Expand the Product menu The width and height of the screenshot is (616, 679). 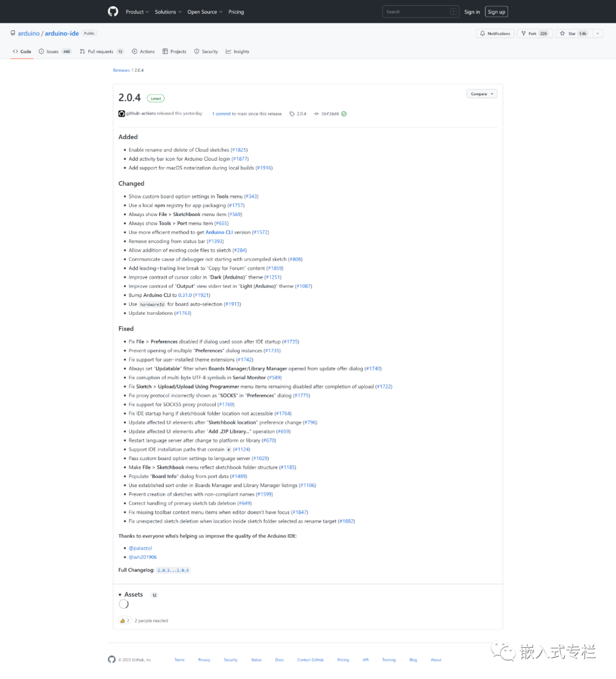click(x=137, y=12)
